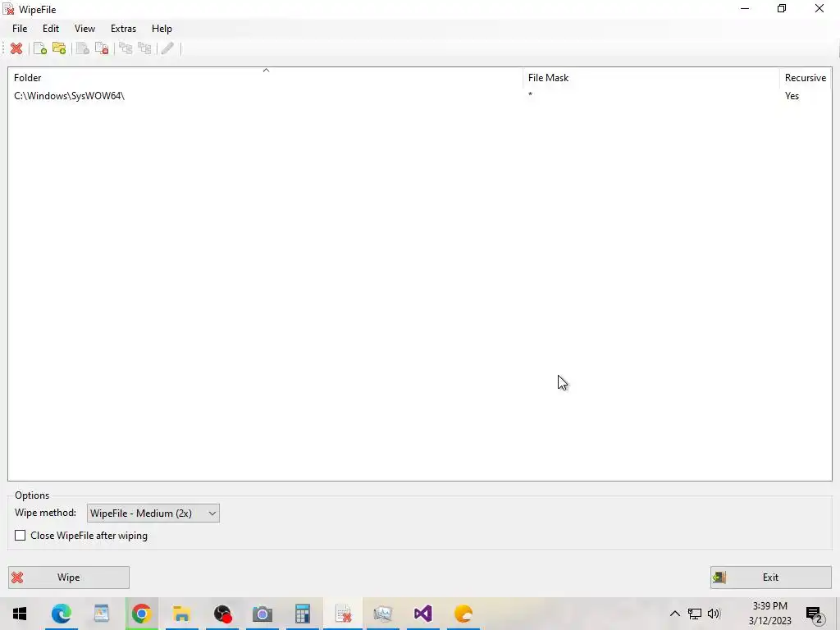Open the recording app with red dot in taskbar

click(222, 614)
